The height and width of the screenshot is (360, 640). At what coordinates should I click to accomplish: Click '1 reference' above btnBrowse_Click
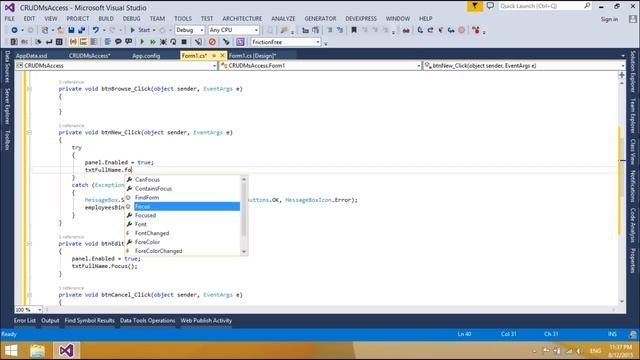pyautogui.click(x=71, y=82)
